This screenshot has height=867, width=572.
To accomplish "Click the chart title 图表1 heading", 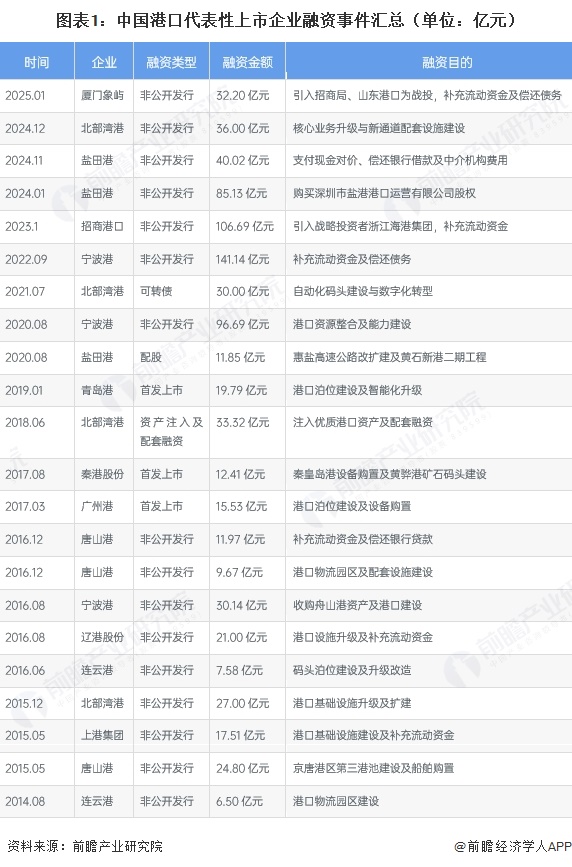I will pos(286,20).
